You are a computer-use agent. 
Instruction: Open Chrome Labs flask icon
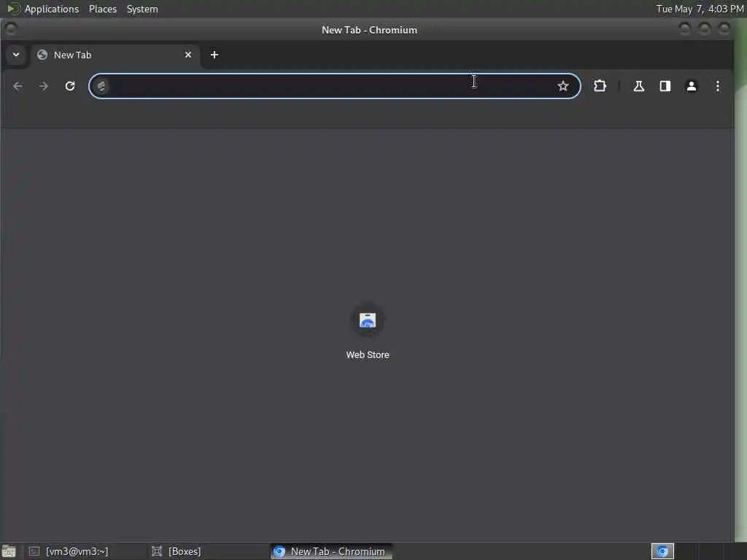coord(639,86)
